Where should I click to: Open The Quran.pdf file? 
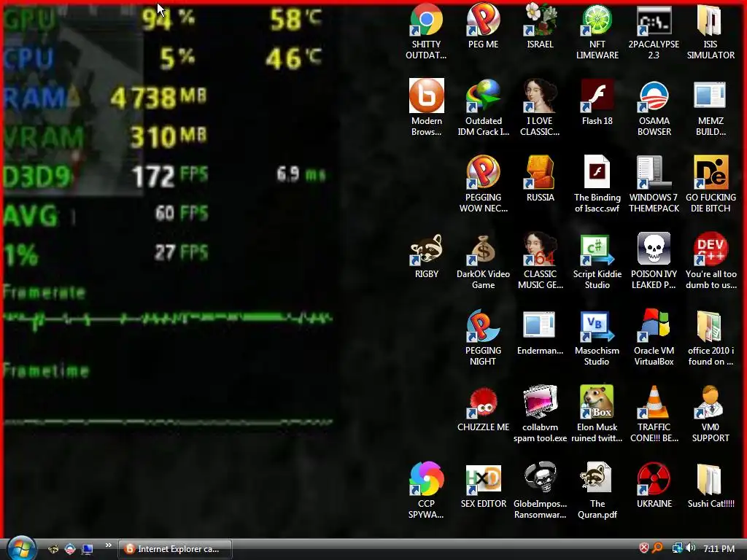597,478
